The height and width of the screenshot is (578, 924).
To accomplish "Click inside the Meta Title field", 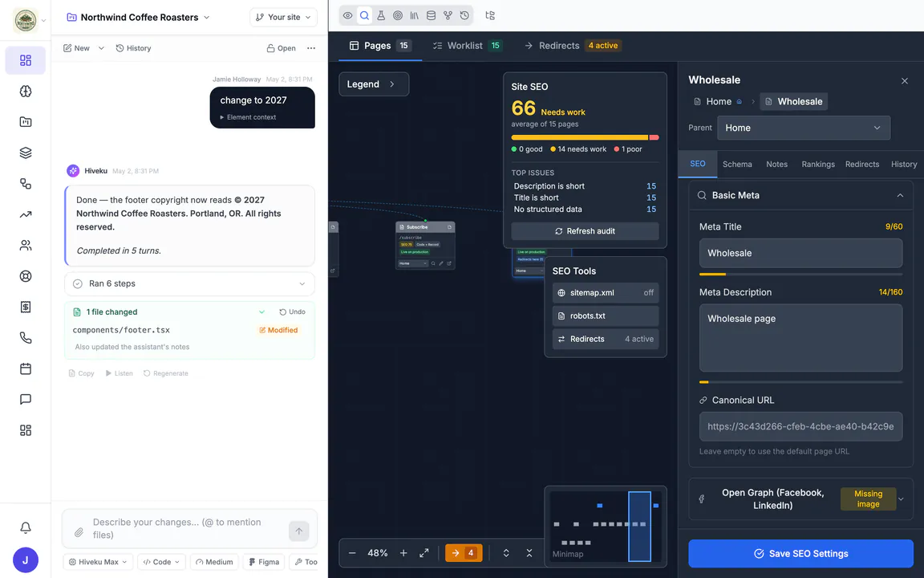I will 800,253.
